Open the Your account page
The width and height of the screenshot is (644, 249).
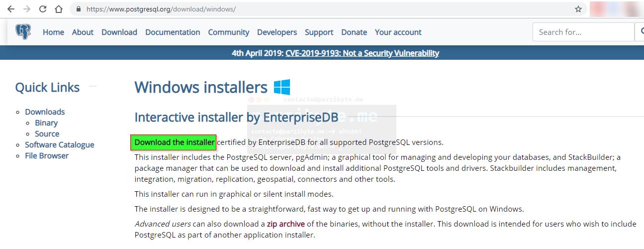click(398, 32)
